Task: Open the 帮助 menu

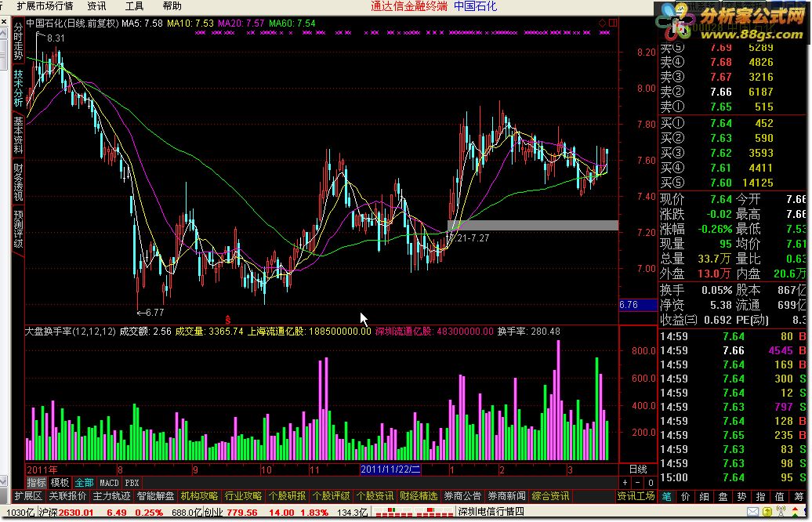Action: [172, 6]
